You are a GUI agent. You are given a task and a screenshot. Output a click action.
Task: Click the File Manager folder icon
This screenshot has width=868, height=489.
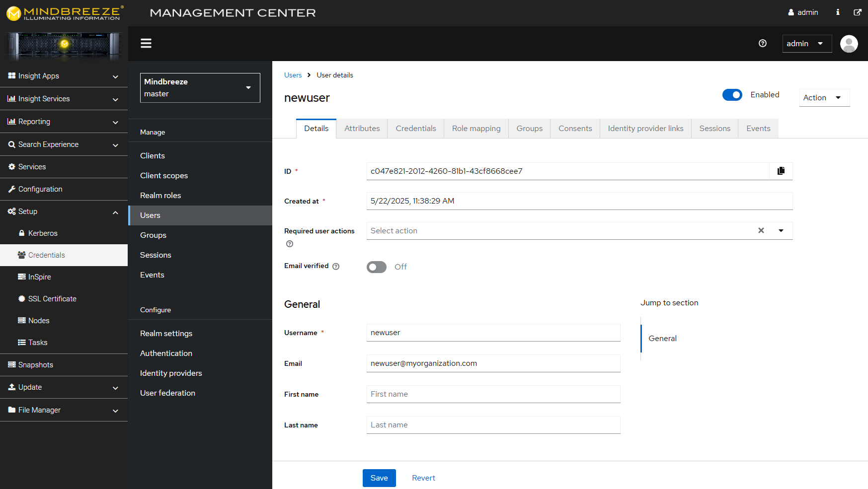[12, 410]
